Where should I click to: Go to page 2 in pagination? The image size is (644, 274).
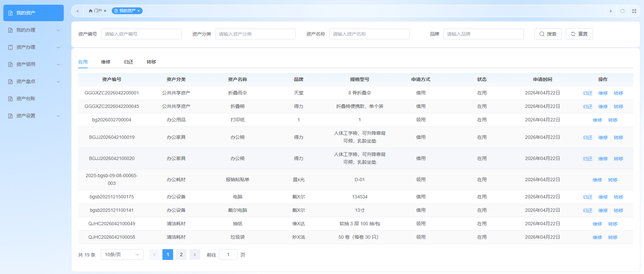181,255
